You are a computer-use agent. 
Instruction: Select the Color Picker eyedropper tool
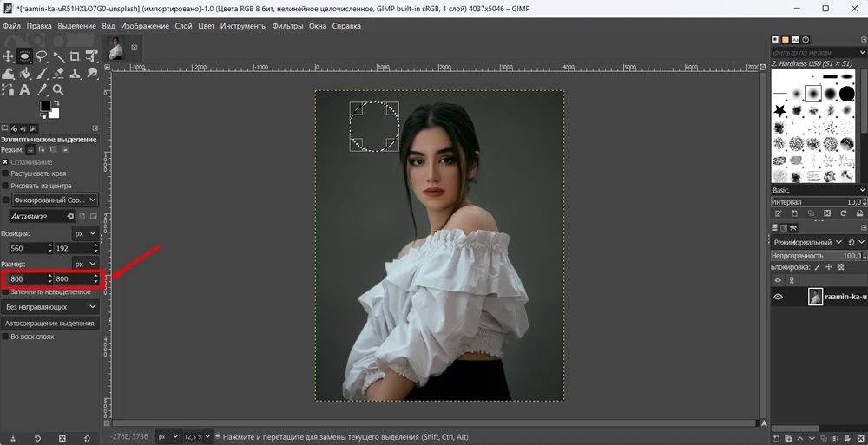(x=42, y=89)
